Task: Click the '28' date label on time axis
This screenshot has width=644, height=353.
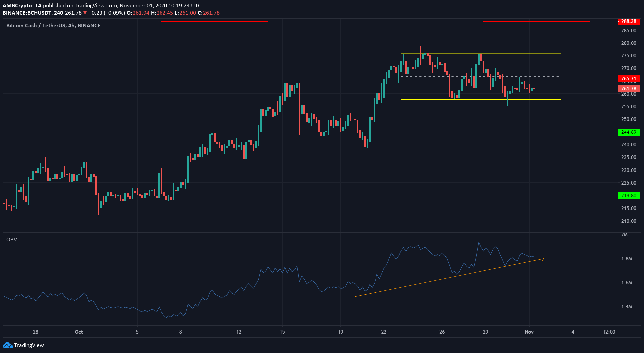Action: coord(36,332)
